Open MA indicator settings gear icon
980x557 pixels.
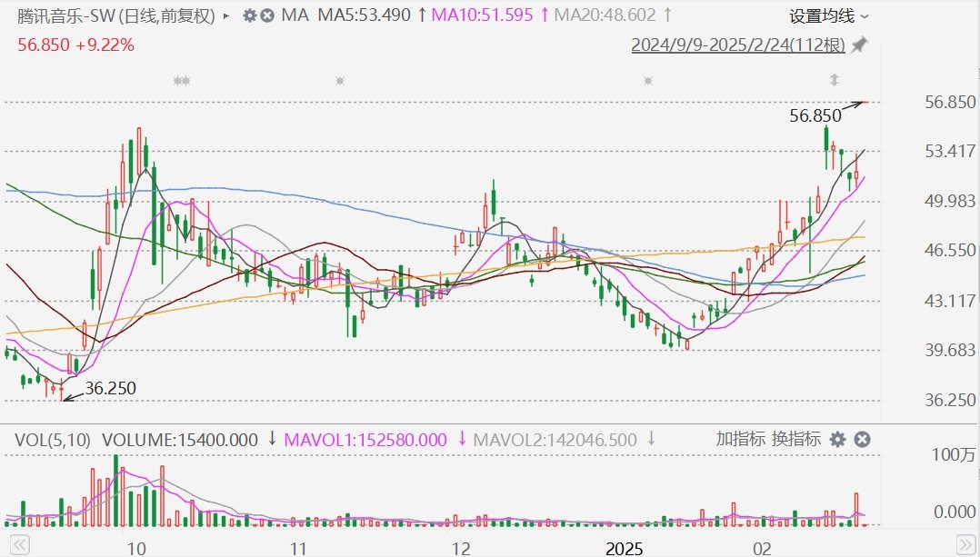click(x=251, y=15)
